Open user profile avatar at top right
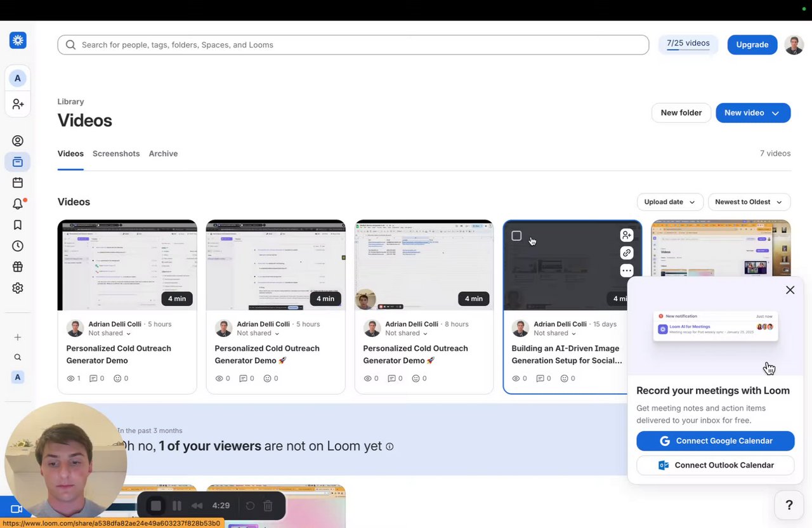The width and height of the screenshot is (812, 528). point(794,44)
